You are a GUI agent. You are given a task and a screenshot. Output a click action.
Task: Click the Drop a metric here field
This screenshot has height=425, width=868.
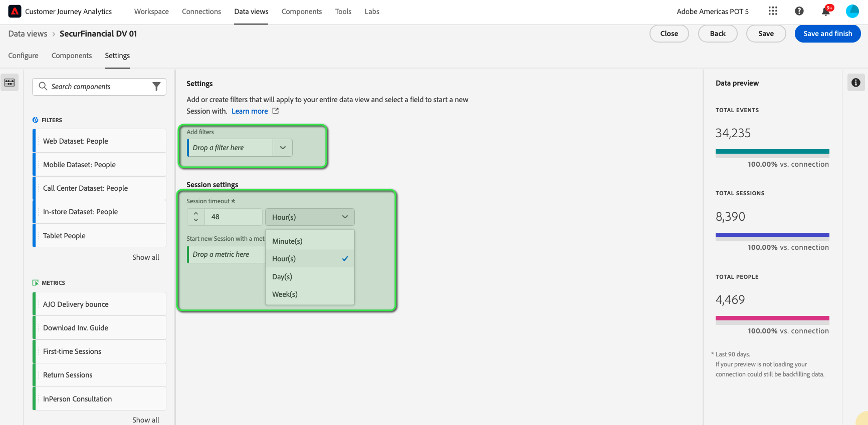pyautogui.click(x=226, y=254)
